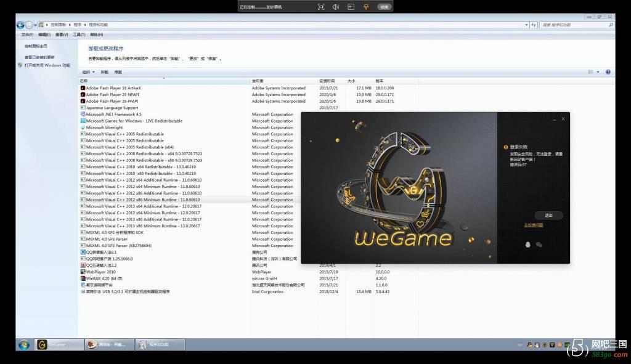Click the orange link under the 退出 button

(x=533, y=225)
